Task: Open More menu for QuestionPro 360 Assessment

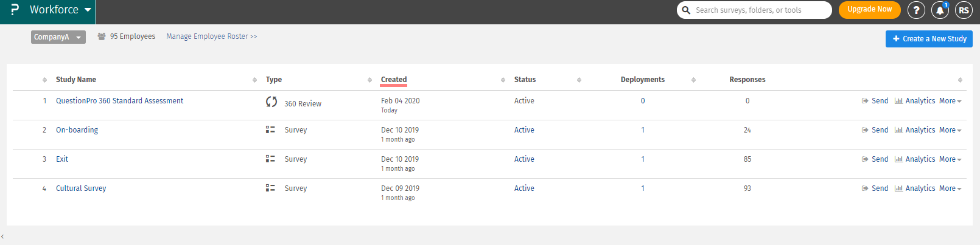Action: pyautogui.click(x=950, y=101)
